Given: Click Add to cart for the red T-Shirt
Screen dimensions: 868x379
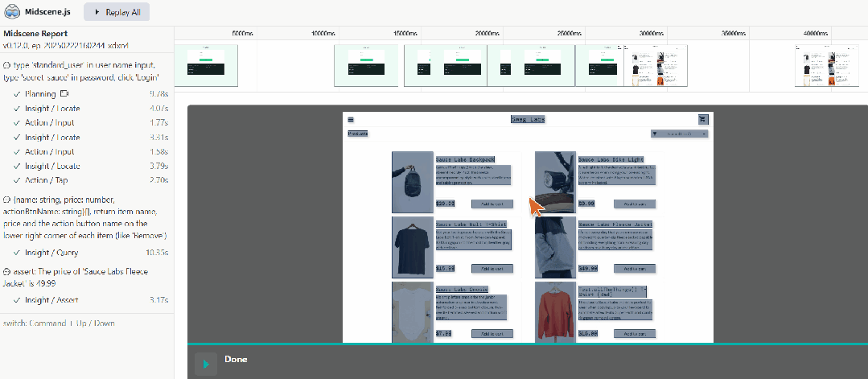Looking at the screenshot, I should pos(635,334).
